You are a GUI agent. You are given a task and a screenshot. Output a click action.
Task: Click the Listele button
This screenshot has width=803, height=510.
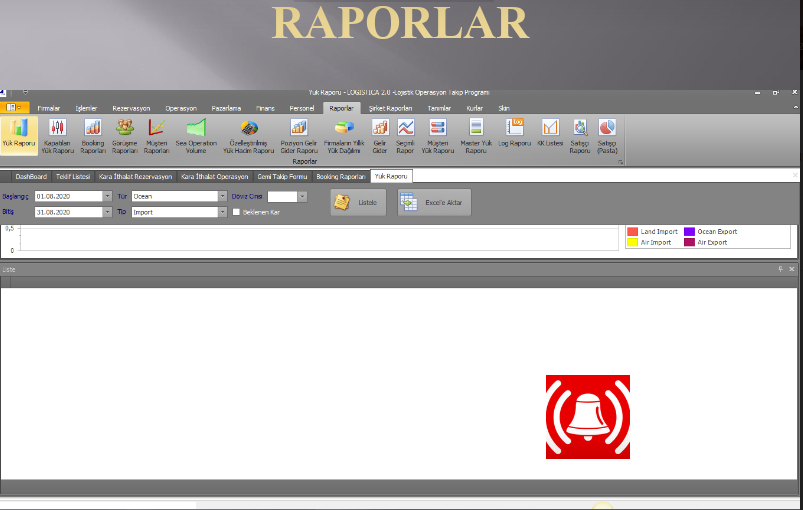[x=354, y=202]
